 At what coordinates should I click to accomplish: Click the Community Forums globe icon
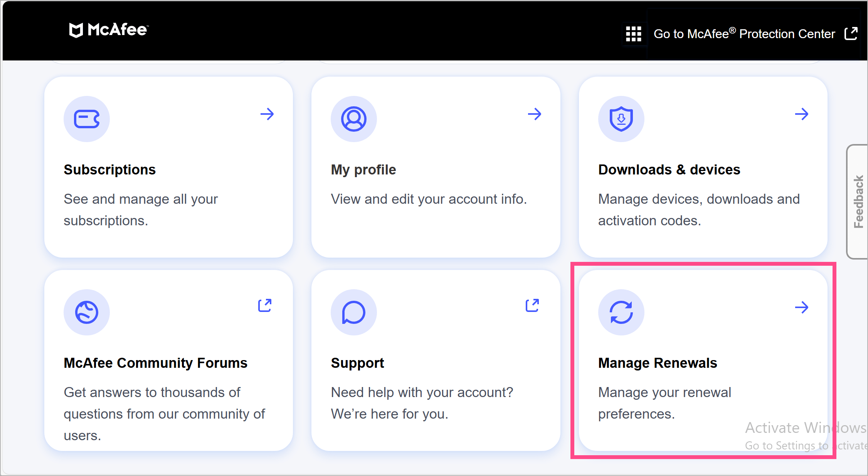pyautogui.click(x=87, y=312)
